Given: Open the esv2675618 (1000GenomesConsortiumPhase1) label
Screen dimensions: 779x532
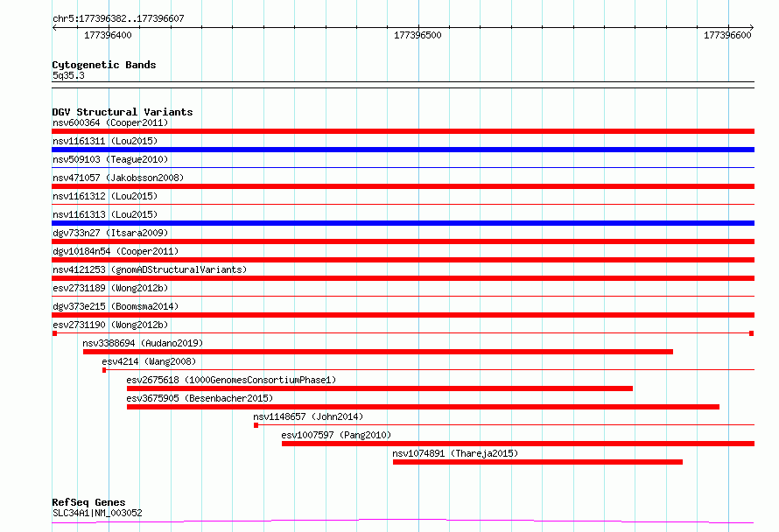Looking at the screenshot, I should (231, 380).
